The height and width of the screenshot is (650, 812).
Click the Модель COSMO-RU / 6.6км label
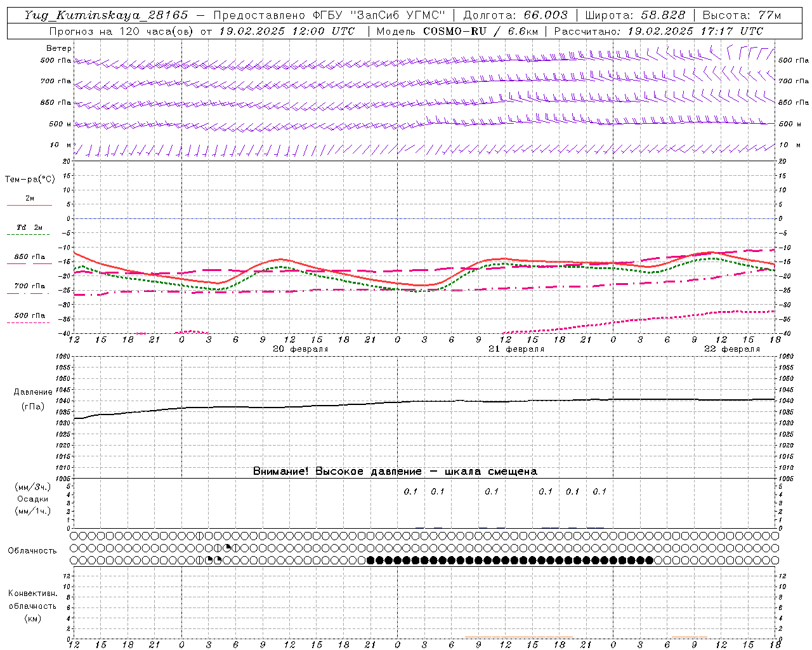coord(457,31)
